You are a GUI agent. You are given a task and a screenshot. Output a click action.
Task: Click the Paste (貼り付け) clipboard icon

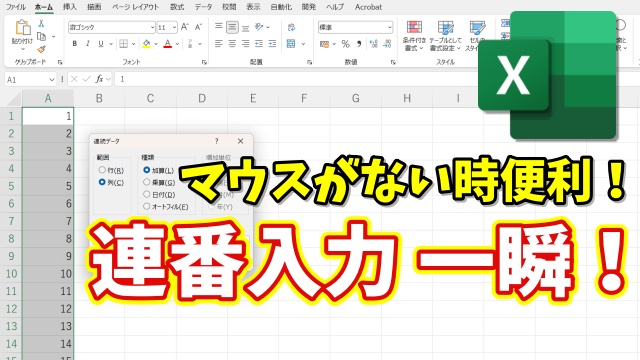tap(22, 27)
